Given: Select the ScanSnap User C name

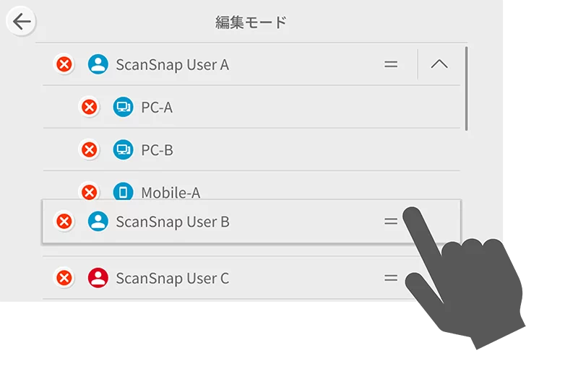Looking at the screenshot, I should point(172,278).
